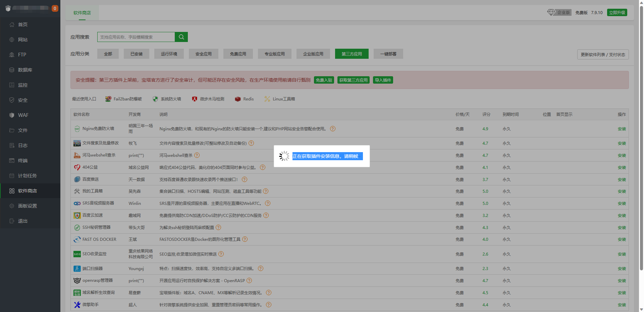
Task: Click the 退出 logout icon in sidebar
Action: pyautogui.click(x=12, y=221)
